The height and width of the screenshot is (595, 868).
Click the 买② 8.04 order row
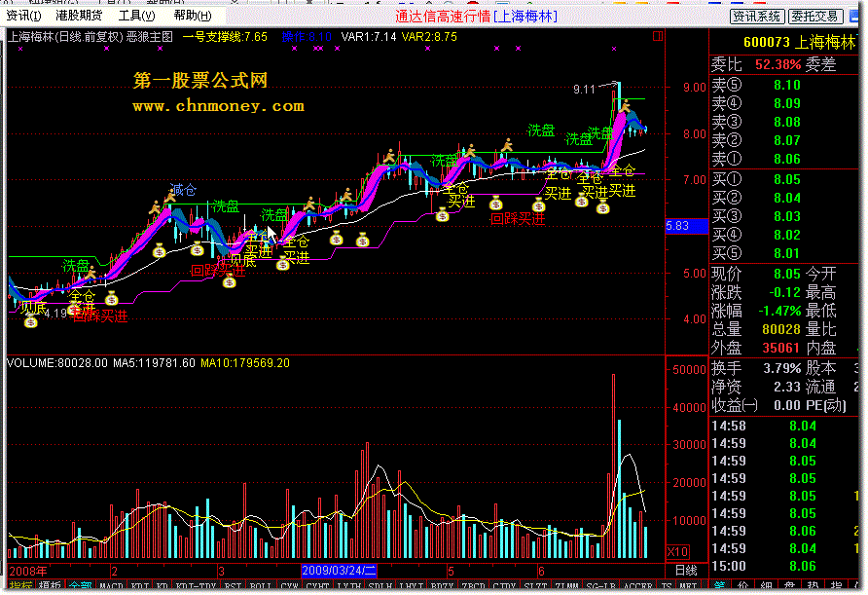tap(783, 198)
